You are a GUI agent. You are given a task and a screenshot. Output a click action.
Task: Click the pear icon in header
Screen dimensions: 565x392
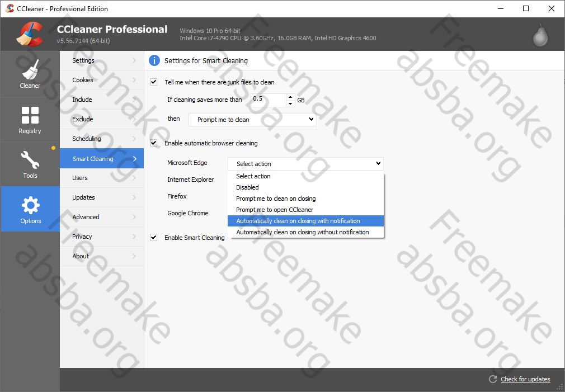(540, 35)
